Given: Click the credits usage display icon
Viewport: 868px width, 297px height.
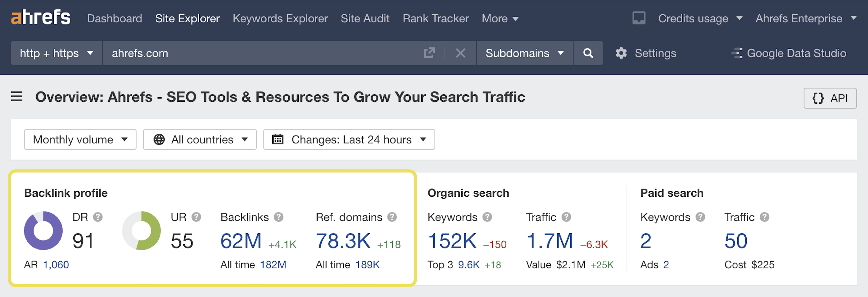Looking at the screenshot, I should tap(639, 18).
